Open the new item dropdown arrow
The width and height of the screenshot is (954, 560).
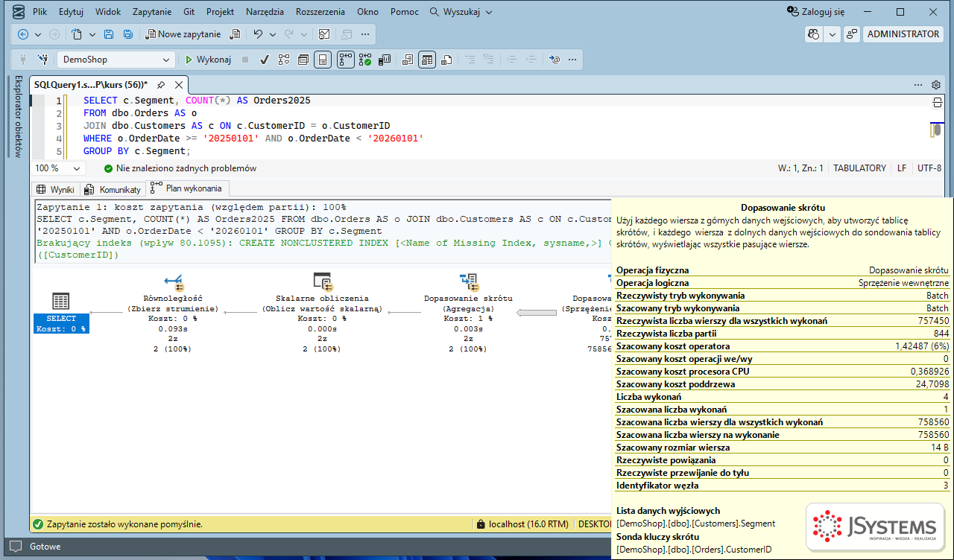92,34
